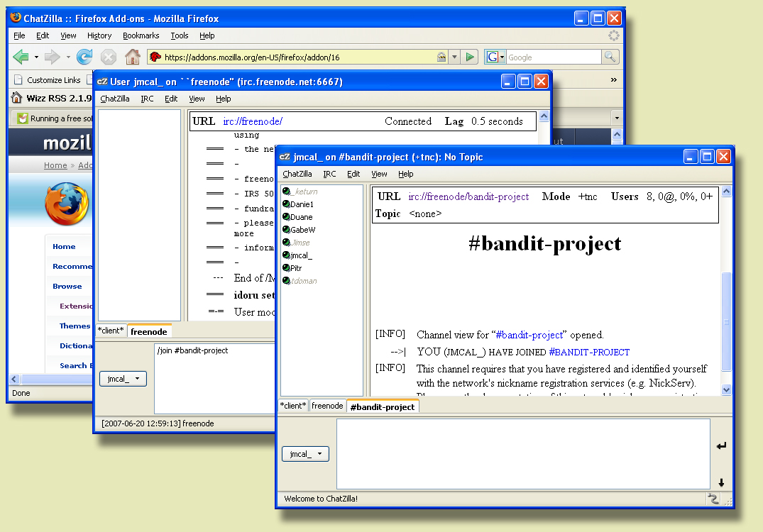Image resolution: width=763 pixels, height=532 pixels.
Task: Click irc://freenode/bandit-project URL link
Action: pos(468,196)
